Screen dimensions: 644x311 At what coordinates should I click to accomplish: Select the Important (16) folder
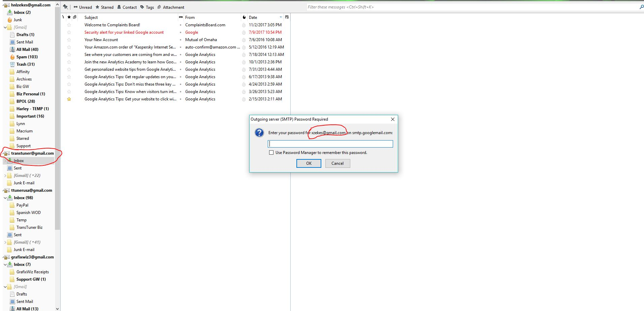click(30, 116)
